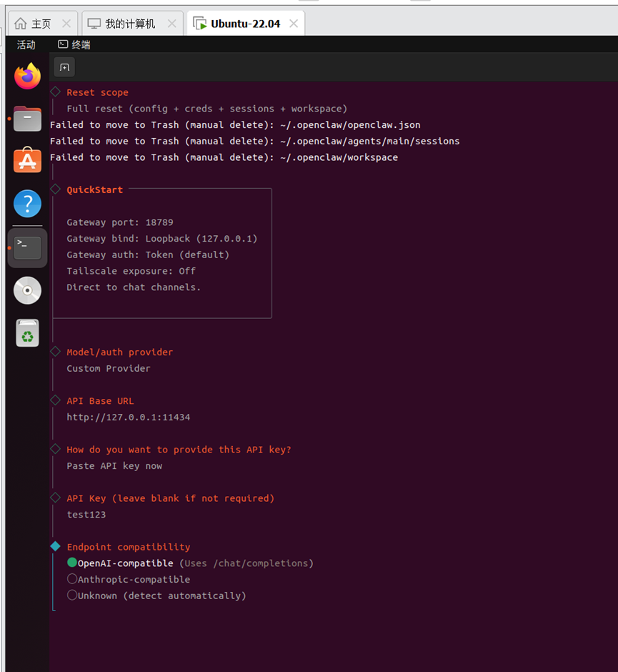Click the Gateway port: 18789 line
The image size is (618, 672).
pos(120,222)
